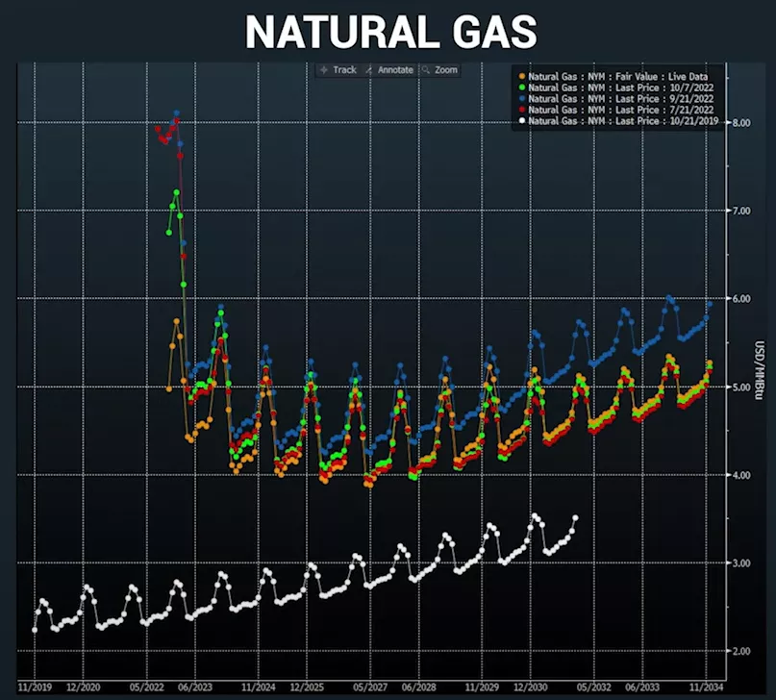Toggle red 7/21/2022 series legend dot
The width and height of the screenshot is (776, 700).
(x=521, y=110)
